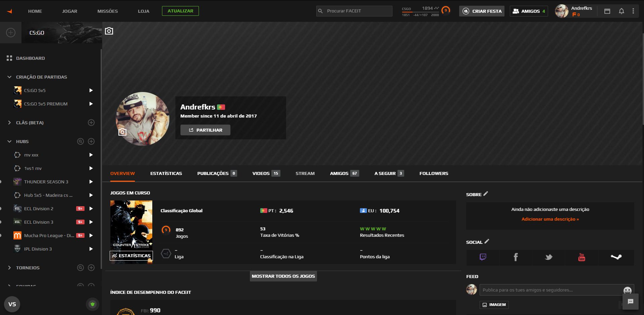Change avatar via camera icon on profile picture
The width and height of the screenshot is (644, 315).
(122, 132)
